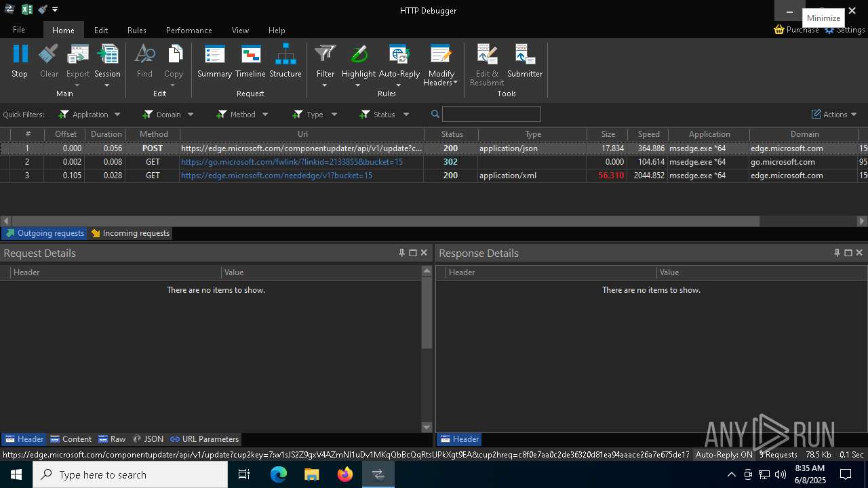The image size is (868, 488).
Task: Expand the Auto-Reply dropdown arrow
Action: click(x=399, y=85)
